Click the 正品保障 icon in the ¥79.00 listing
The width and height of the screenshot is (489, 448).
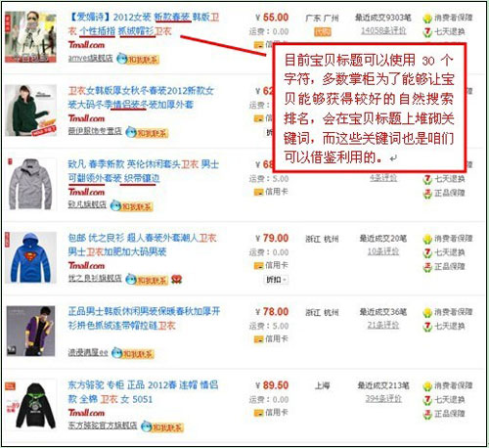pyautogui.click(x=427, y=267)
